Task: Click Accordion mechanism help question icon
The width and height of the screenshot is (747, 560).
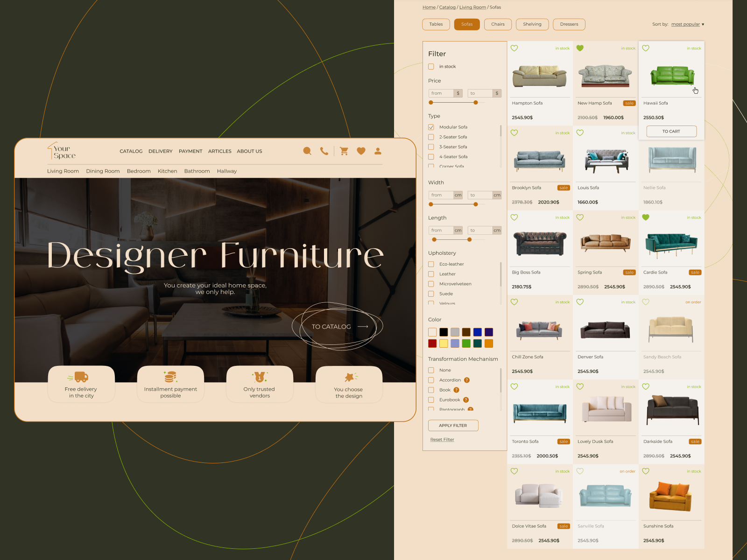Action: pyautogui.click(x=467, y=380)
